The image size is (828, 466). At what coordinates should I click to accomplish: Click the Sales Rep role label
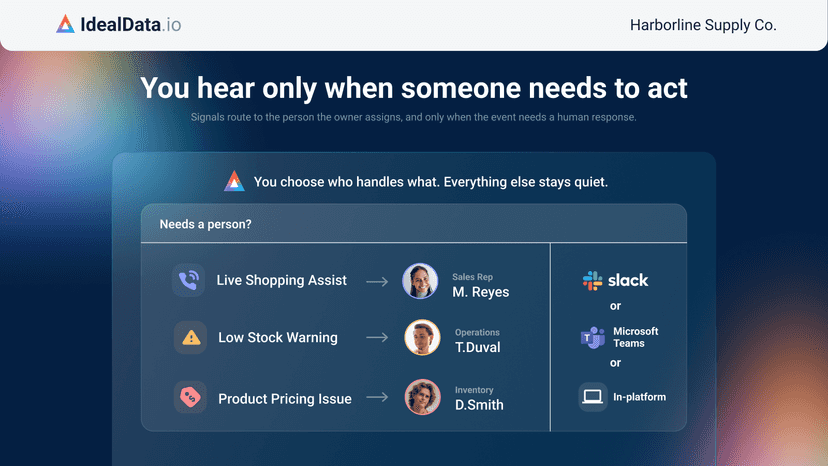(472, 277)
